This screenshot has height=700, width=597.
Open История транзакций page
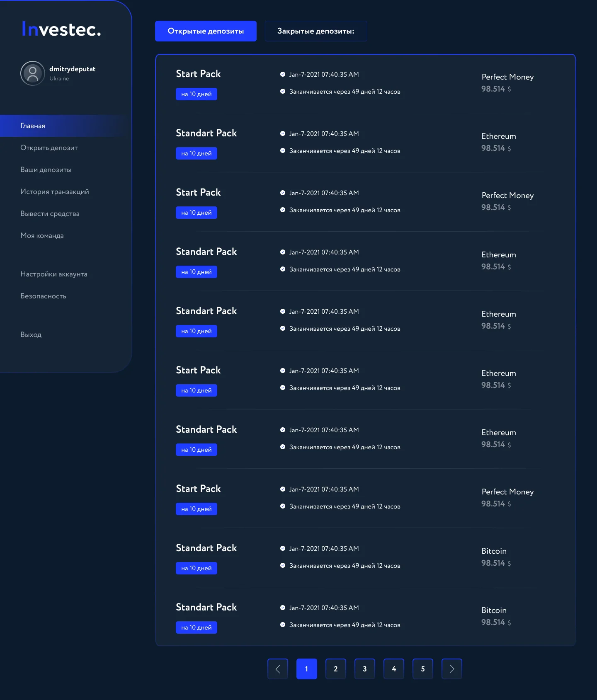click(55, 191)
